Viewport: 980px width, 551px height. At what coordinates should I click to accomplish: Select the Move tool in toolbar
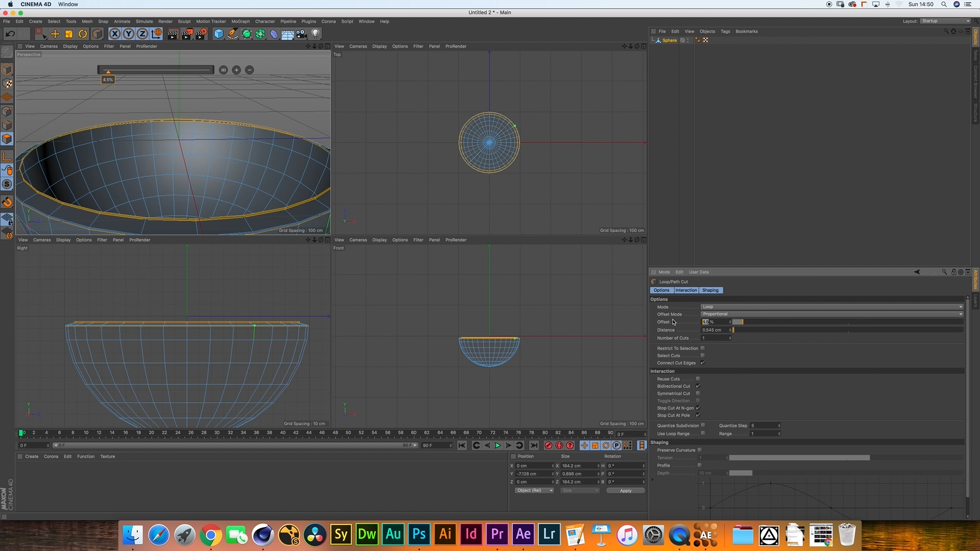point(55,34)
